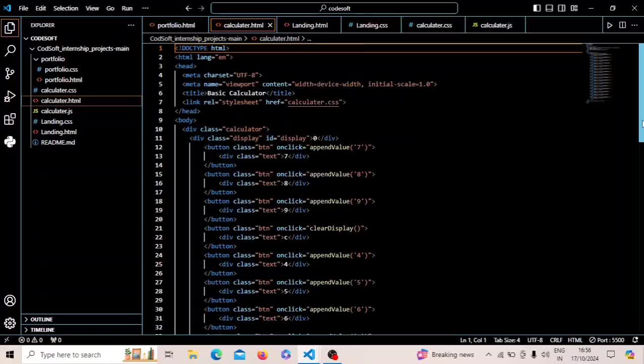Viewport: 644px width, 364px height.
Task: Toggle the bottom panel layout icon
Action: pyautogui.click(x=549, y=8)
